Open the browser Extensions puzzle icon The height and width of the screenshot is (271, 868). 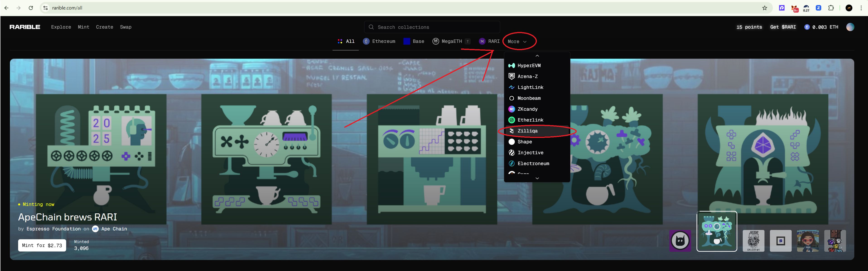click(x=831, y=8)
